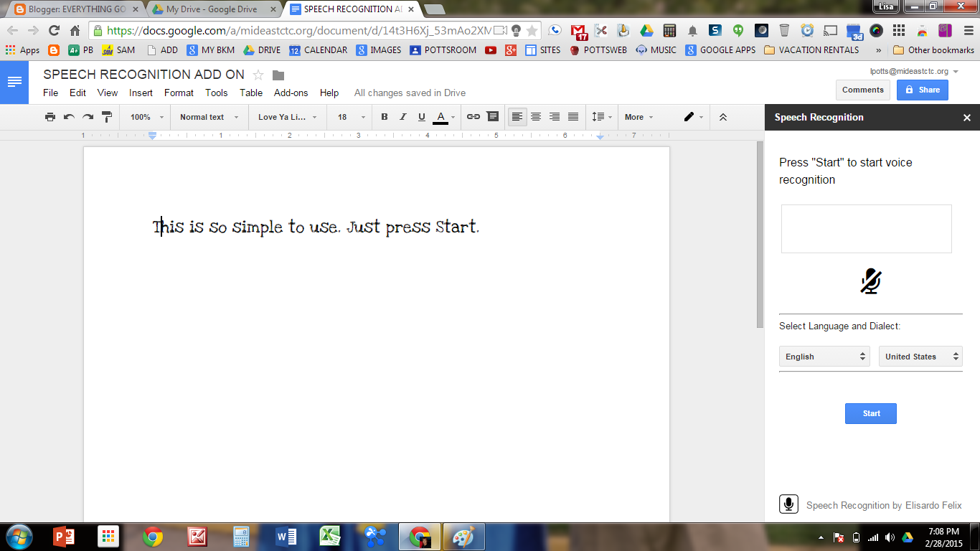980x551 pixels.
Task: Click the speech transcript text box
Action: point(866,229)
